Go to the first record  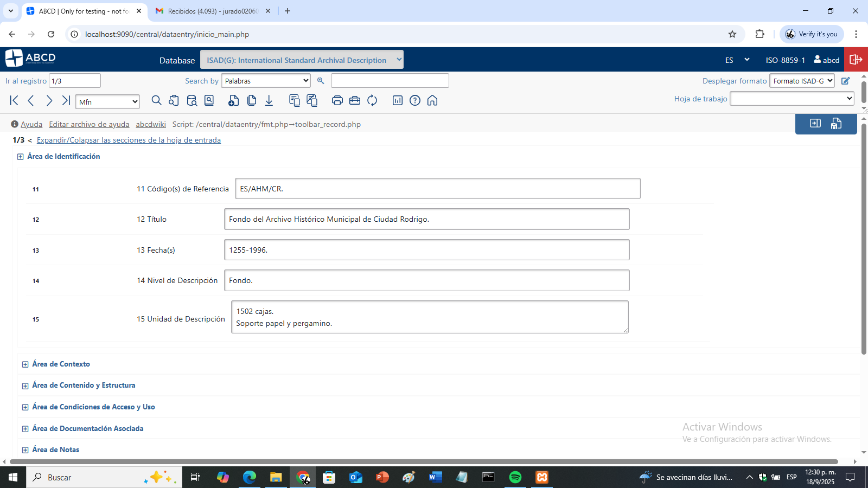pos(14,100)
